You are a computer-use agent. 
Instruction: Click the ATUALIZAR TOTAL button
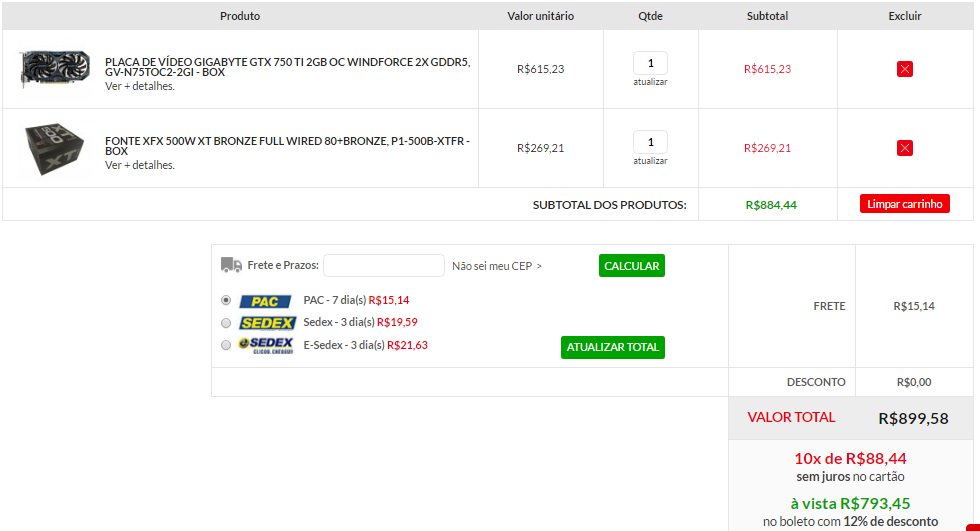click(x=612, y=347)
